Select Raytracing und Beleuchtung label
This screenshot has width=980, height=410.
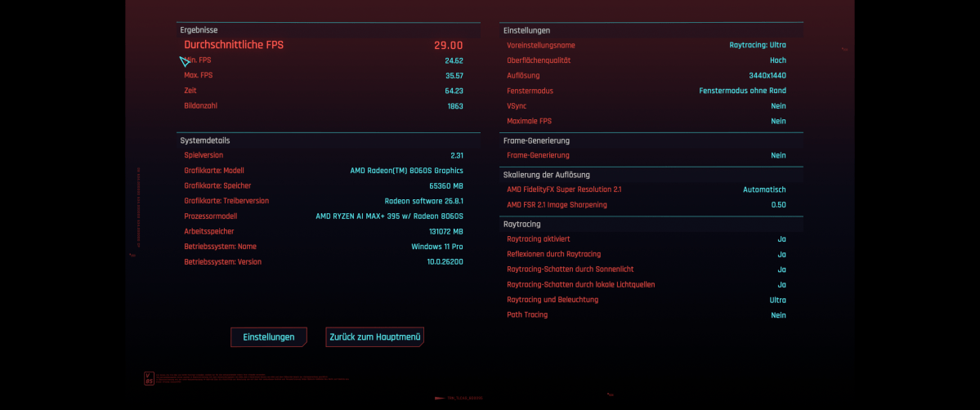pos(553,300)
